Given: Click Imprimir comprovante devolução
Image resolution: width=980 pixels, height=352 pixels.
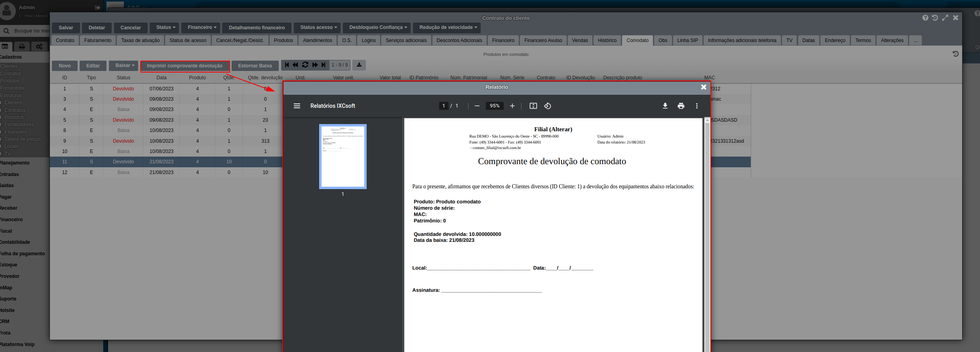Looking at the screenshot, I should (185, 66).
